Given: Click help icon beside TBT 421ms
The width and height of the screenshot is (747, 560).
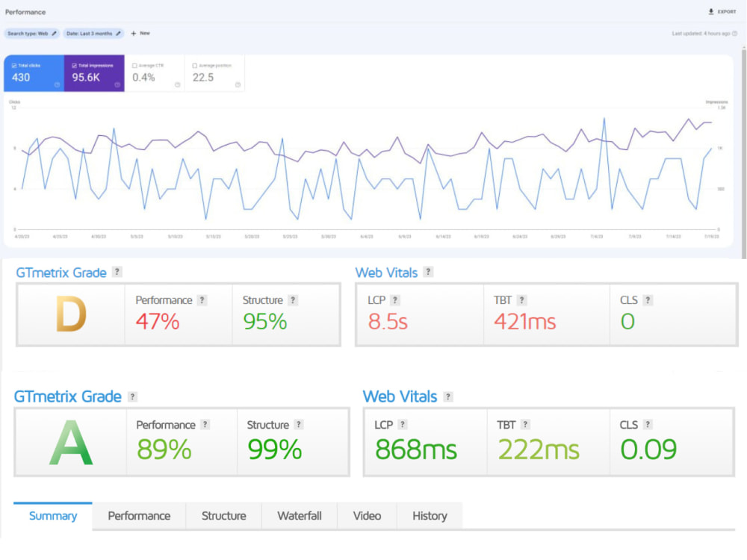Looking at the screenshot, I should point(521,300).
